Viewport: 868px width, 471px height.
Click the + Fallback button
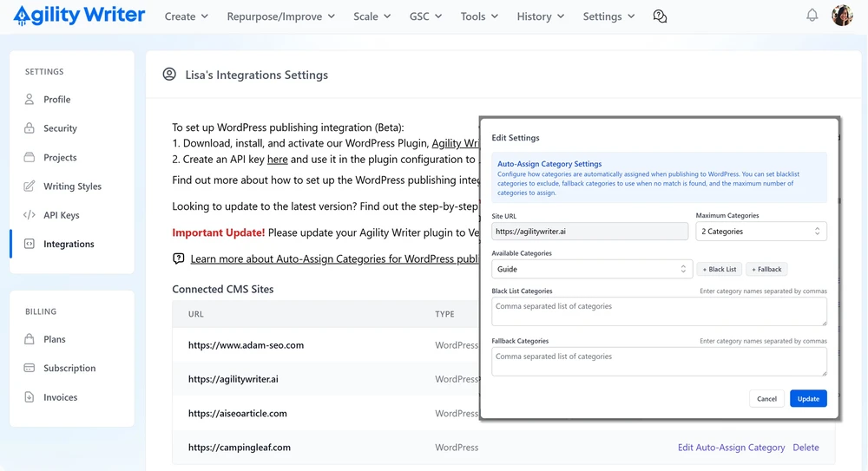(766, 269)
